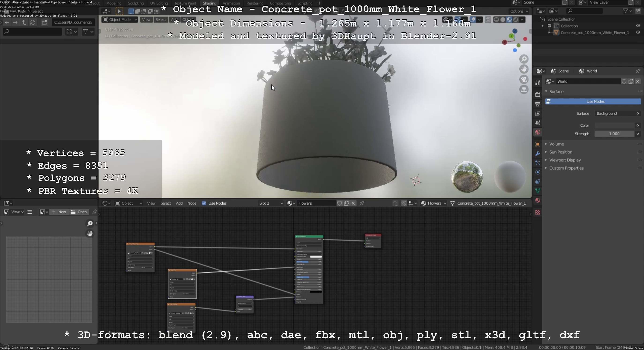Pin the node editor material
644x350 pixels.
362,203
